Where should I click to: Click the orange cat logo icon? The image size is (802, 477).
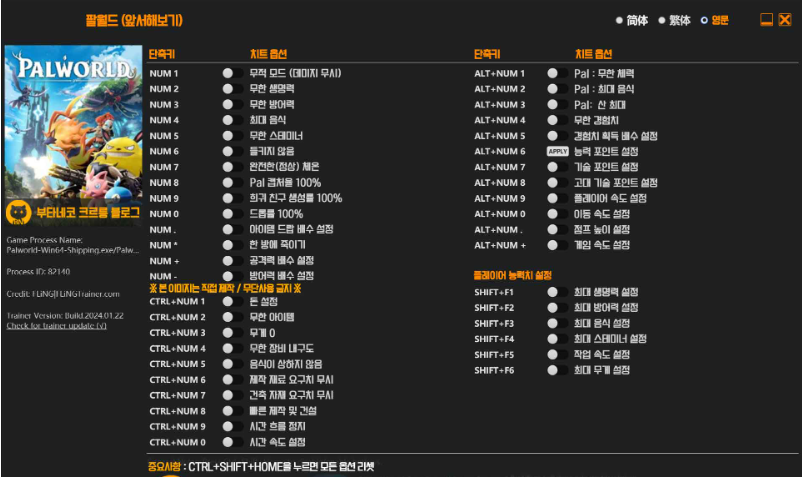[18, 212]
